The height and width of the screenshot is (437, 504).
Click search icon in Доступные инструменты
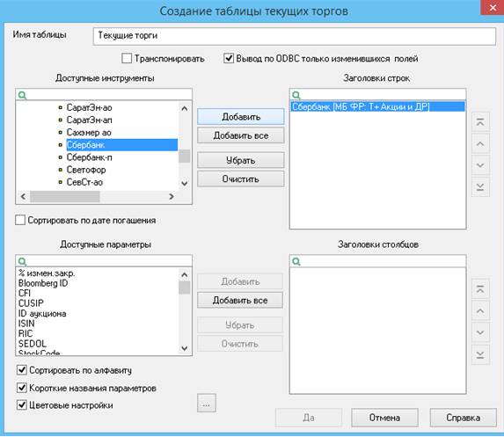coord(22,95)
